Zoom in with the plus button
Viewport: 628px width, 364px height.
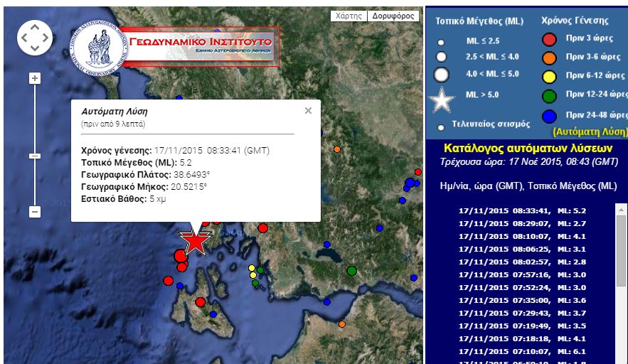coord(35,78)
